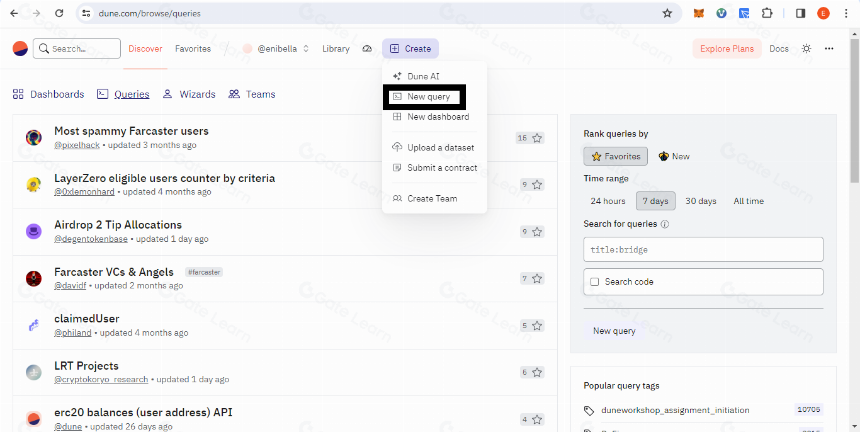
Task: Open the Docs link
Action: 779,49
